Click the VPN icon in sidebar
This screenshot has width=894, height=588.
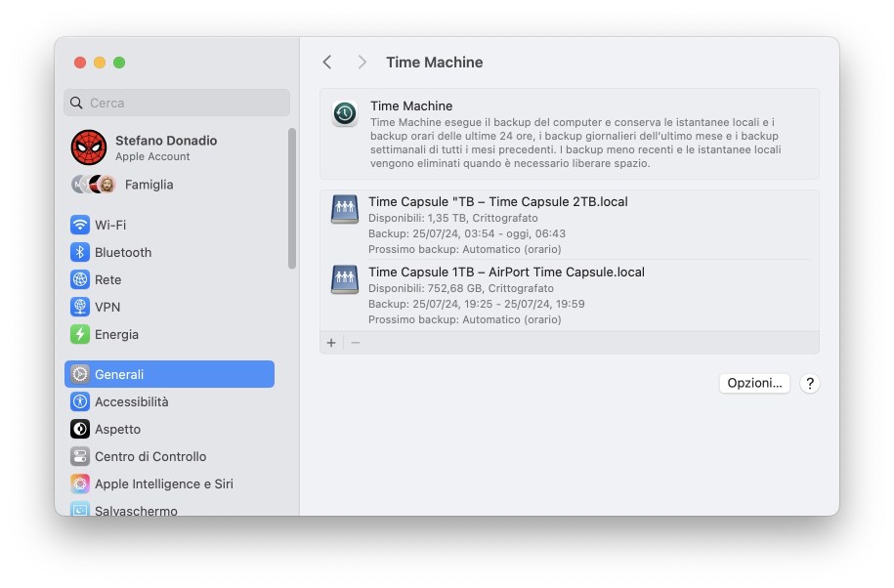pyautogui.click(x=80, y=307)
